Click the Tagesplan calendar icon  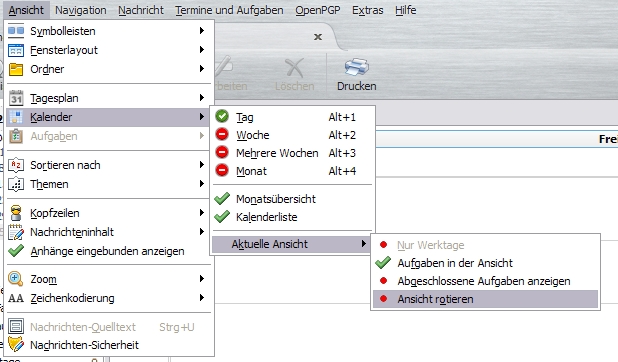[16, 98]
